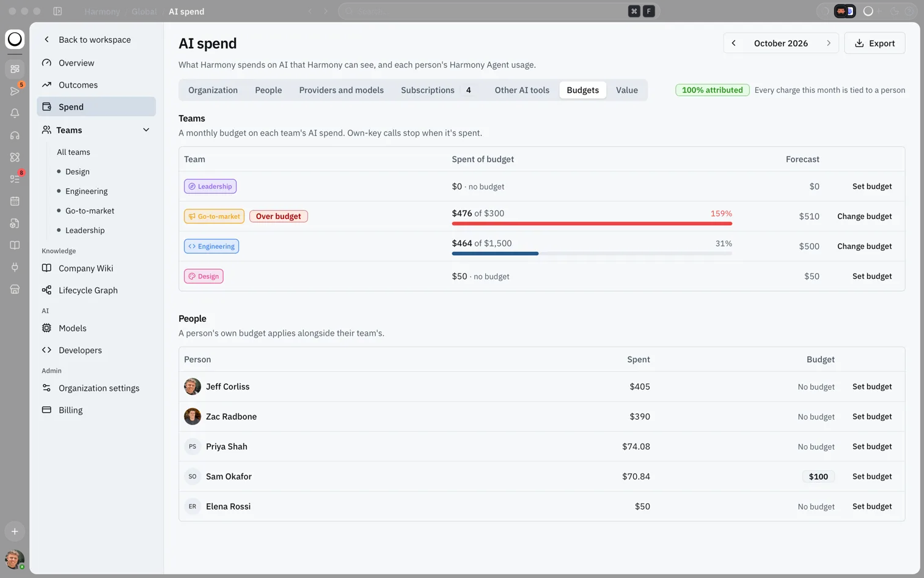This screenshot has height=578, width=924.
Task: Click the user avatar at rail bottom
Action: (15, 559)
